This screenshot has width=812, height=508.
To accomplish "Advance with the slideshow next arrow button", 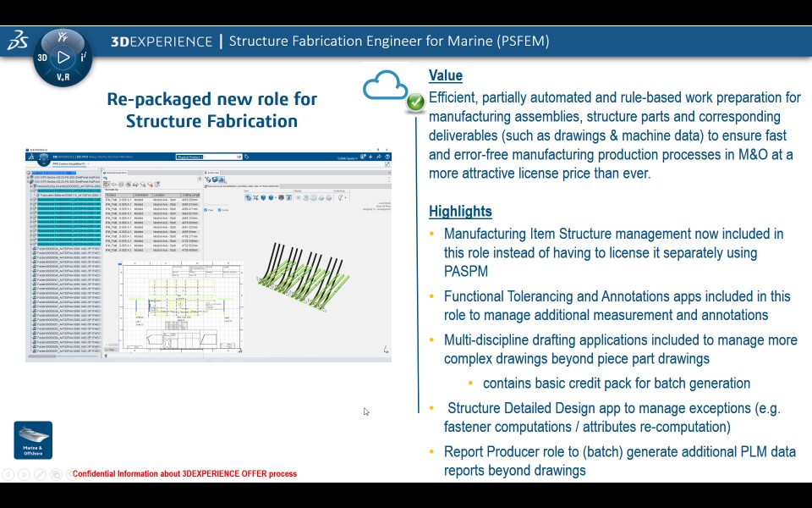I will coord(24,474).
